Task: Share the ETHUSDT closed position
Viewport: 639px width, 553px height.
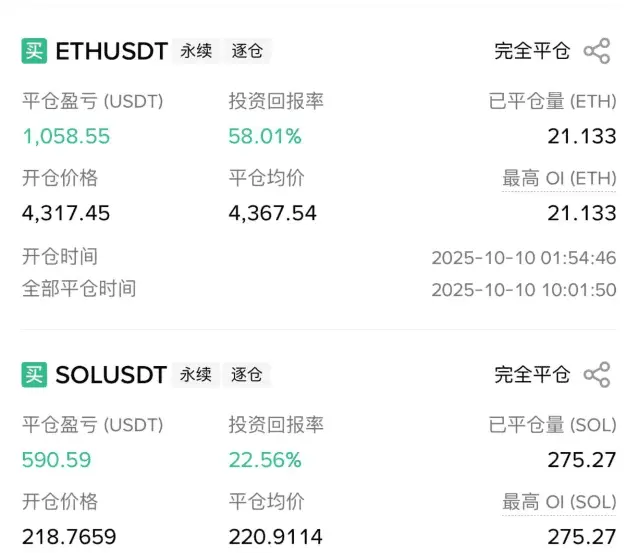Action: (597, 51)
